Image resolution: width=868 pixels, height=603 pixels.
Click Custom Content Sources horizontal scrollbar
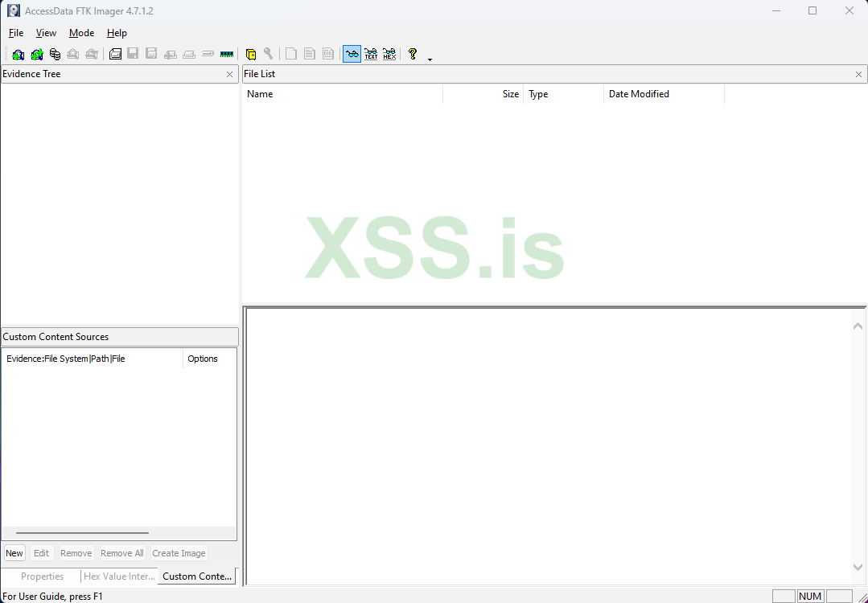(x=83, y=533)
